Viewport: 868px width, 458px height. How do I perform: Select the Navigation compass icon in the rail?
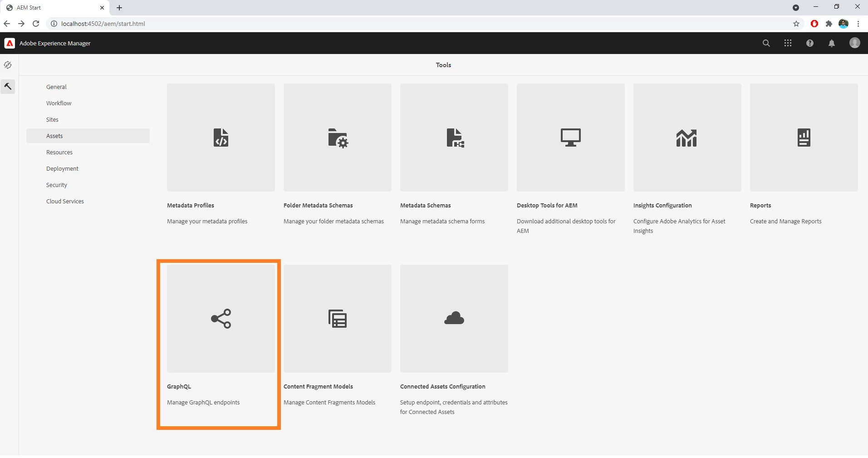coord(8,65)
